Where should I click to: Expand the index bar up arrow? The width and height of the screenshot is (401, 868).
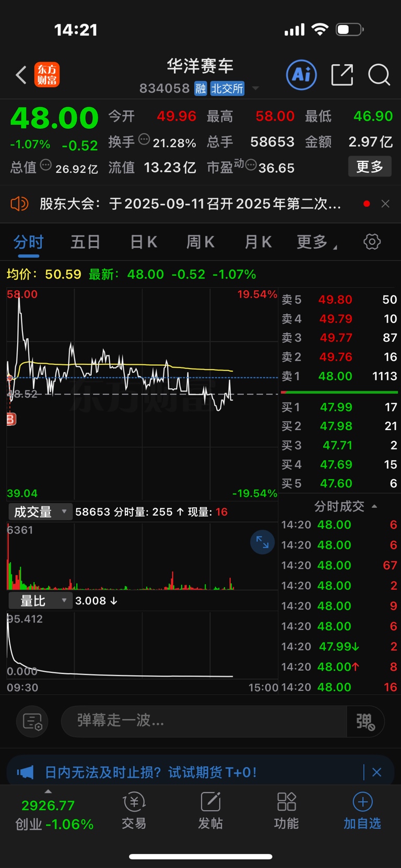48,791
